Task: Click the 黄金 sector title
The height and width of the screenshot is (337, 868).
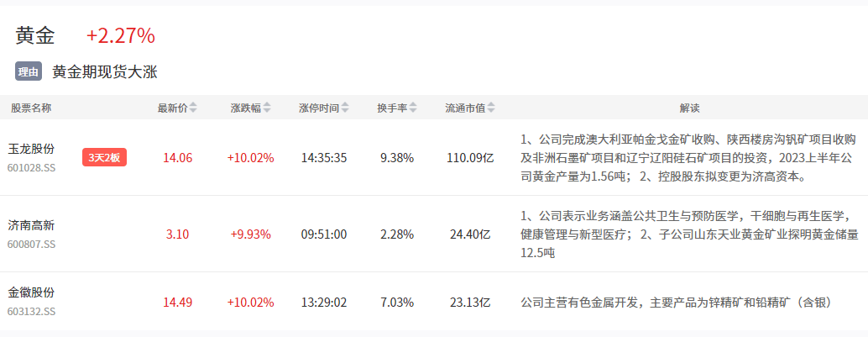Action: point(35,35)
